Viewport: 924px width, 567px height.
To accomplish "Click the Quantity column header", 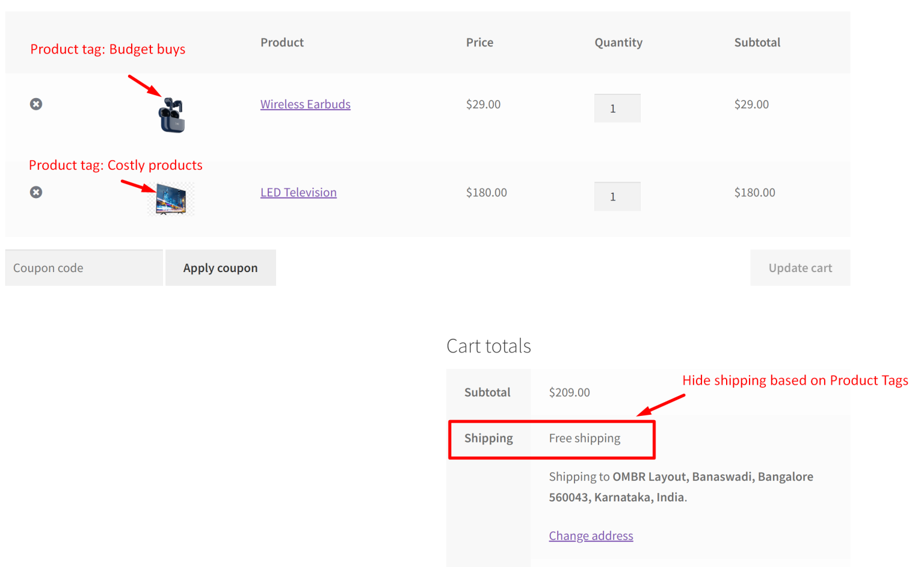I will (618, 42).
